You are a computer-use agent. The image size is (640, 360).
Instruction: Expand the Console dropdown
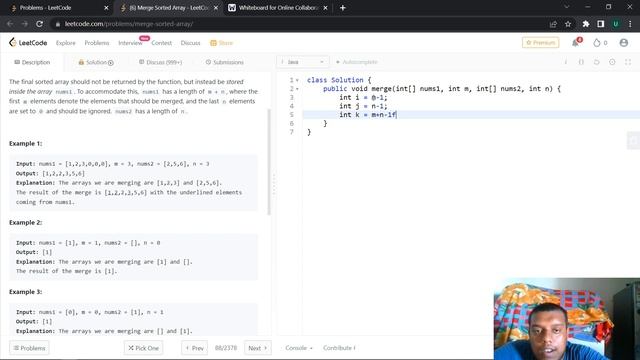coord(299,348)
